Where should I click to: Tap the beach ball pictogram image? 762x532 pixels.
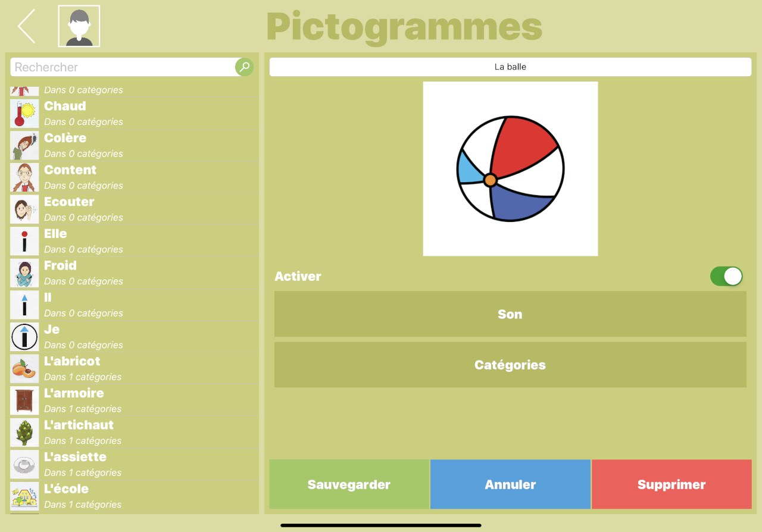[510, 169]
